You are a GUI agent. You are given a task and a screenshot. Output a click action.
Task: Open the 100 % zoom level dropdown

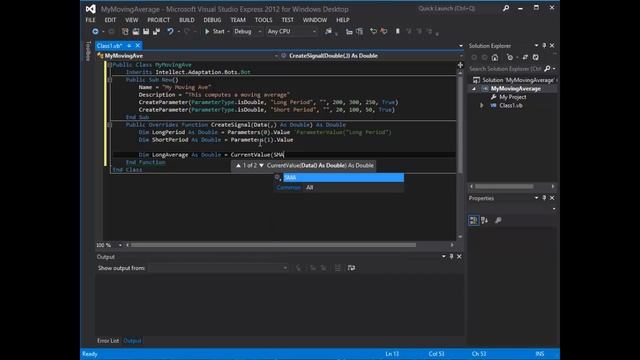click(x=120, y=245)
